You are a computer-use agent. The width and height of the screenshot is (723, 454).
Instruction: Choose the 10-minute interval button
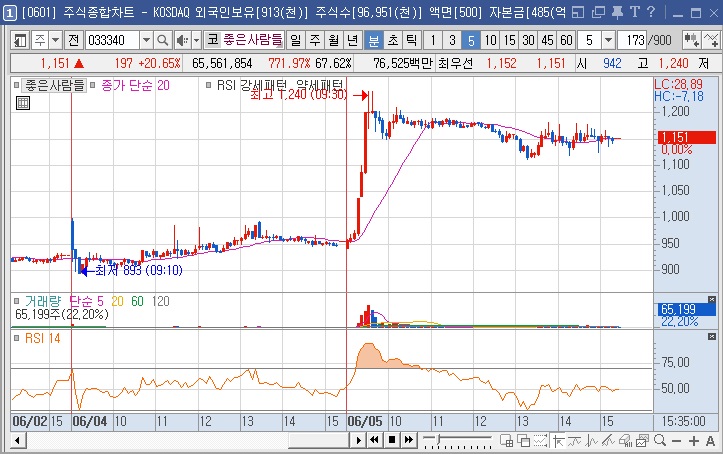(490, 41)
